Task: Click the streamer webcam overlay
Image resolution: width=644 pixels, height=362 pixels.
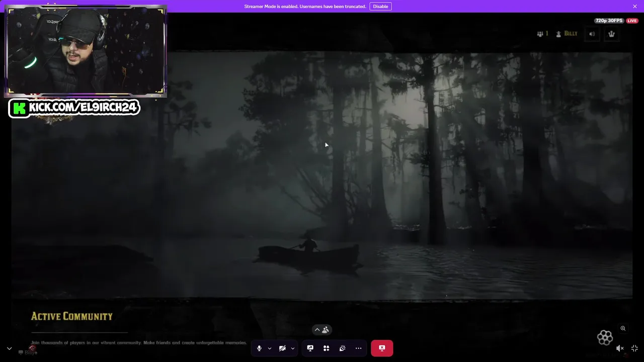Action: pyautogui.click(x=86, y=50)
